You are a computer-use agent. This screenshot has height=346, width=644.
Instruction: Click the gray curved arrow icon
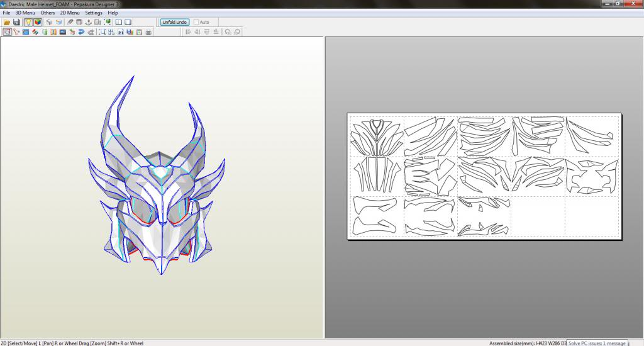coord(91,32)
